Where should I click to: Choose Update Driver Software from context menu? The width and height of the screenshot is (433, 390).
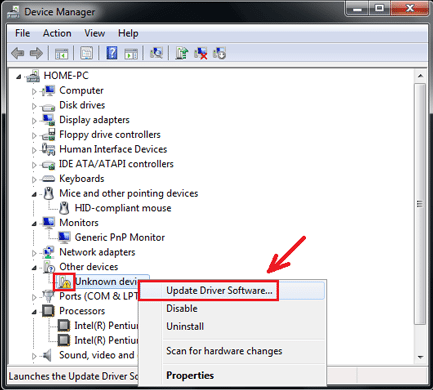point(219,291)
